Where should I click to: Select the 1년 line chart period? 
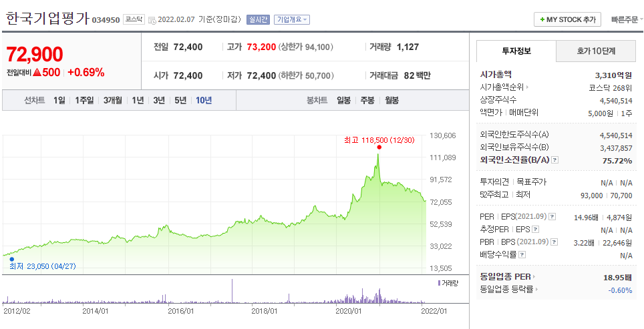click(138, 100)
